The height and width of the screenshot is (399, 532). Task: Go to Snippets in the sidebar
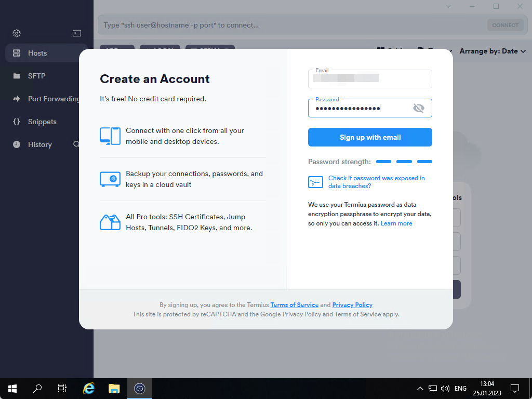pos(42,122)
